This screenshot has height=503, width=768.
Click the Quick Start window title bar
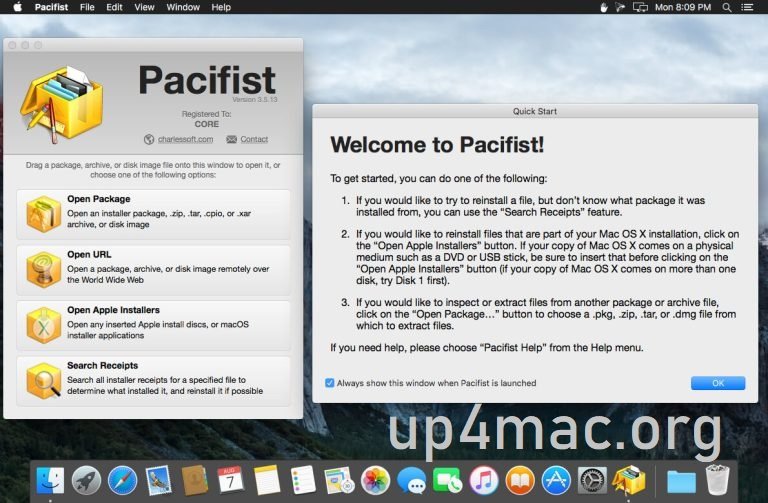point(535,111)
